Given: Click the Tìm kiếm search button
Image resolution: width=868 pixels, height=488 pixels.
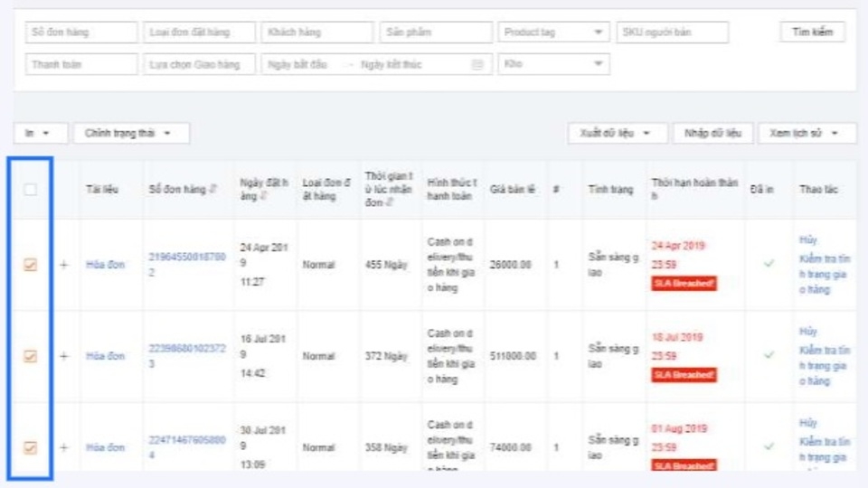Looking at the screenshot, I should tap(812, 32).
